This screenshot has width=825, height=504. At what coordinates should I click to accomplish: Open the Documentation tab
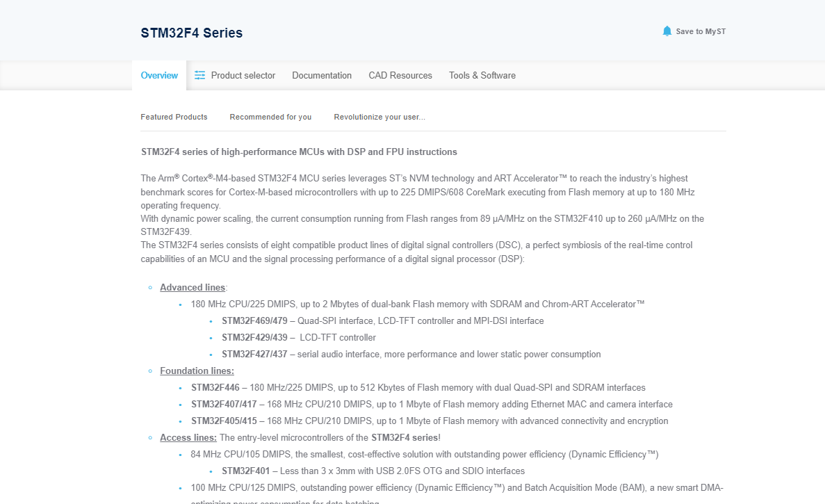coord(322,75)
